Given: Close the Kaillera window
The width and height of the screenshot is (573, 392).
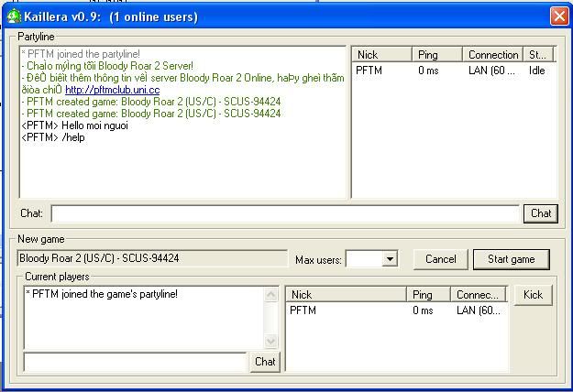Looking at the screenshot, I should pyautogui.click(x=559, y=16).
